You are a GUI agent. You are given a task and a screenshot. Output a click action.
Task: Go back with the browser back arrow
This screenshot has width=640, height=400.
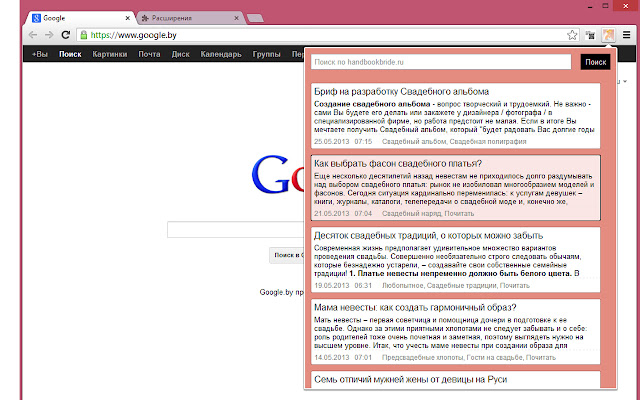pyautogui.click(x=33, y=35)
